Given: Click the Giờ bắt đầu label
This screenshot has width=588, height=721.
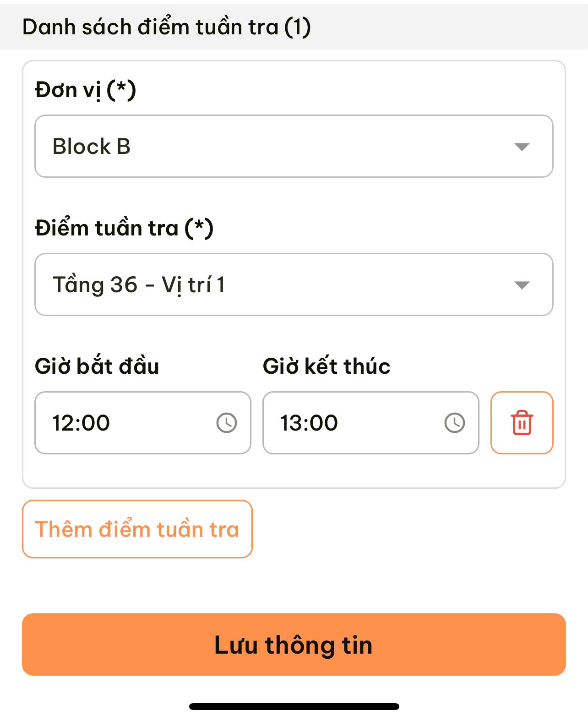Looking at the screenshot, I should coord(97,366).
